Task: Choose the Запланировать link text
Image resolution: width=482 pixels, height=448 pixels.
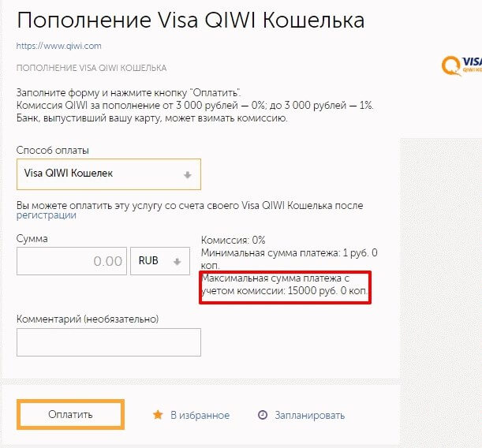Action: pyautogui.click(x=310, y=416)
